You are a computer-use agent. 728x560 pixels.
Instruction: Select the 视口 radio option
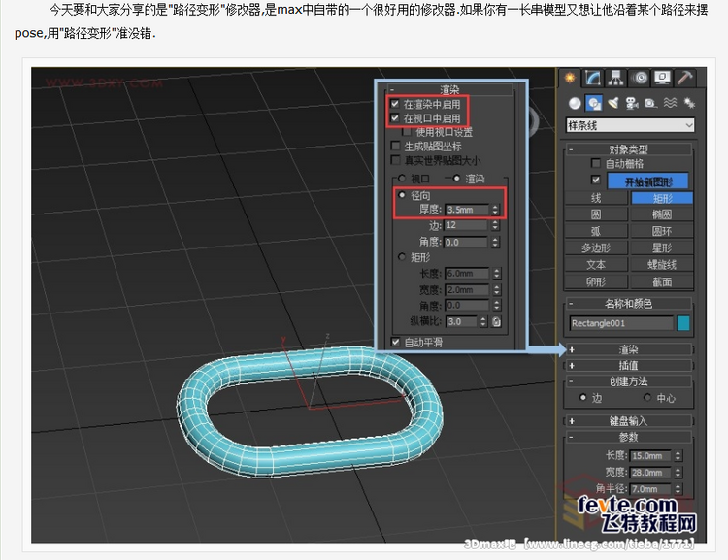(402, 179)
